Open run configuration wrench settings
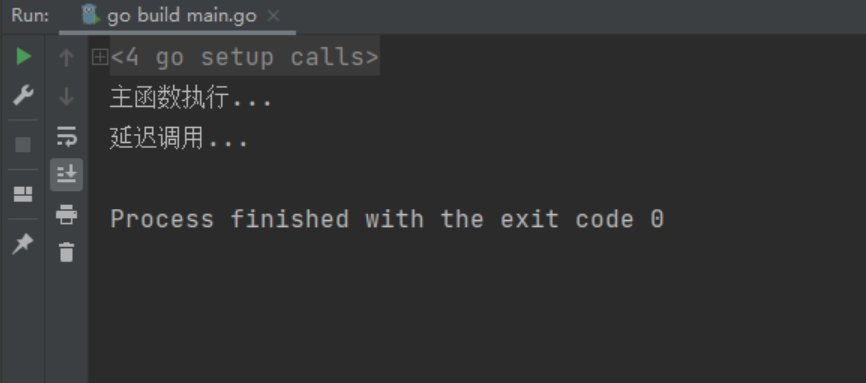 (x=23, y=95)
